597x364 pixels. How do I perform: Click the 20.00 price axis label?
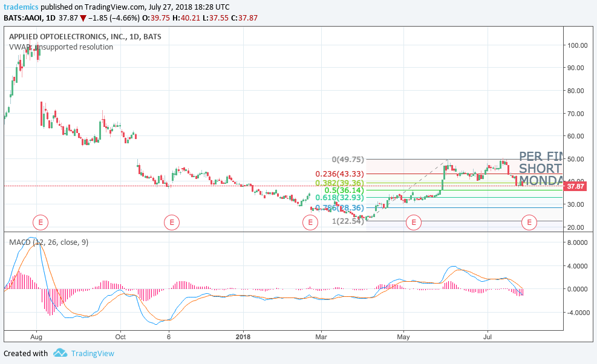[575, 227]
